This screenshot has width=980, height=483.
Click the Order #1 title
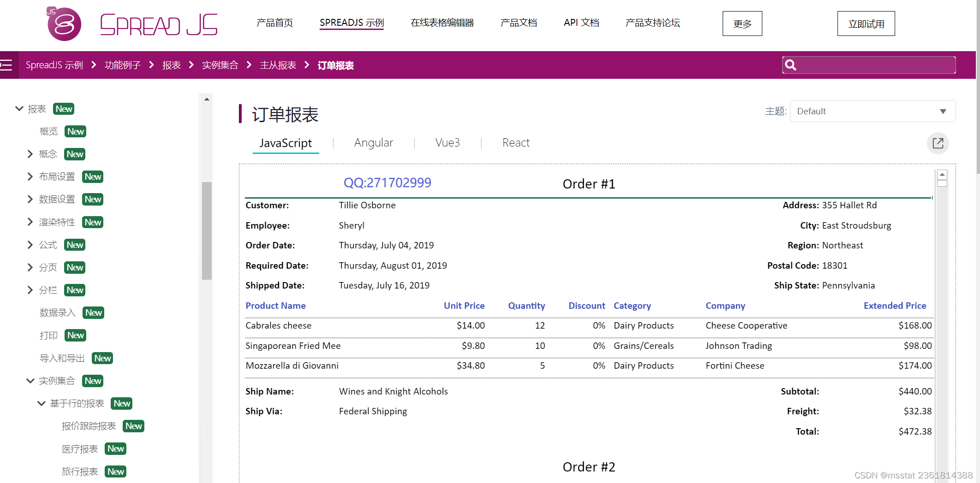pos(589,184)
